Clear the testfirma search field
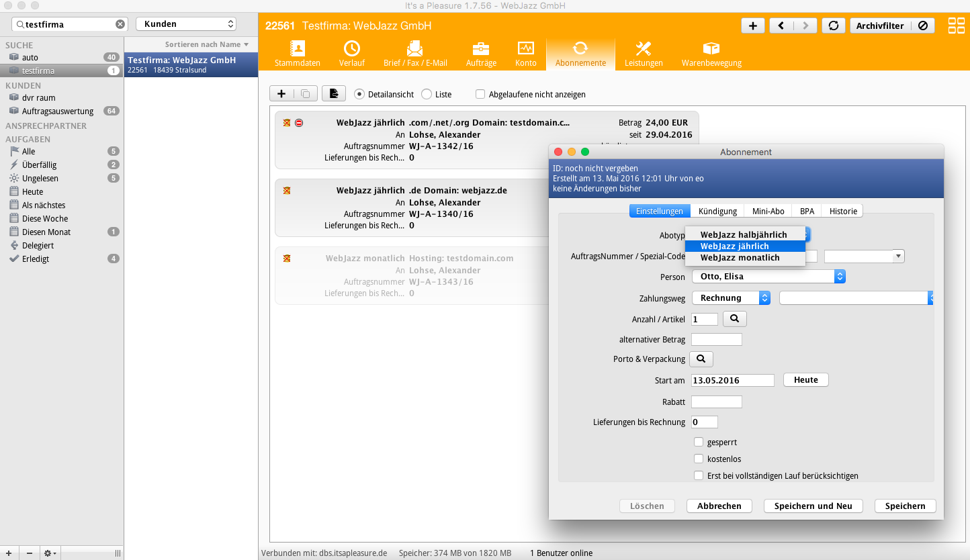 point(120,24)
